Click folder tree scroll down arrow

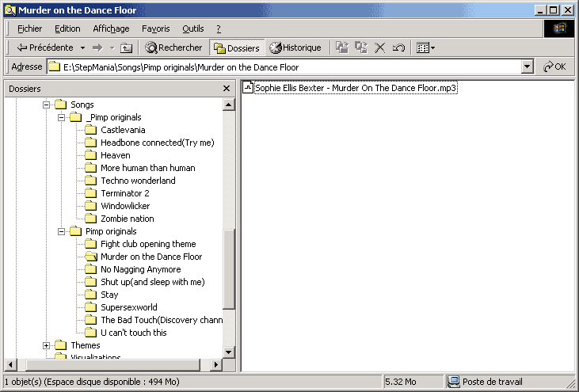tap(229, 352)
